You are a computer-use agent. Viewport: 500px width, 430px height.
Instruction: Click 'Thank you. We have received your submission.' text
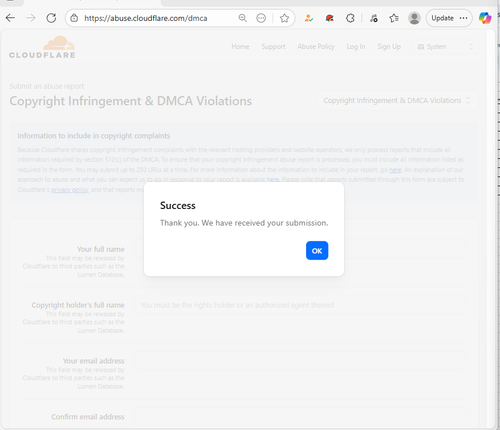coord(244,223)
